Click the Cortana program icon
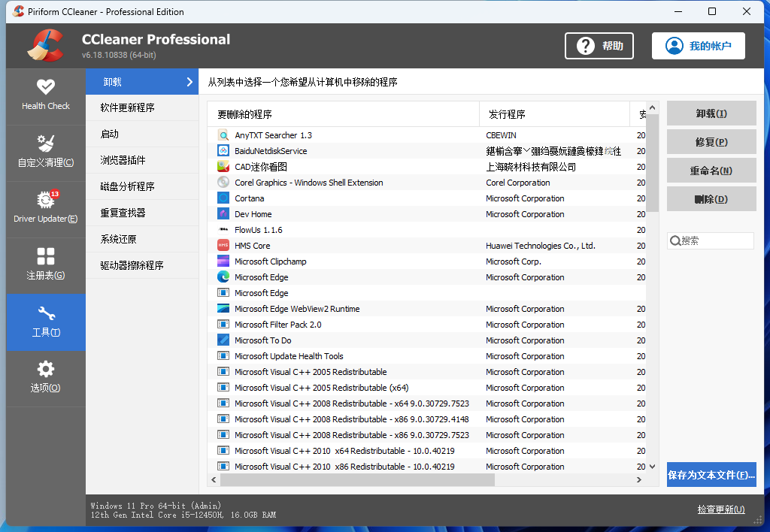This screenshot has height=532, width=770. coord(223,198)
